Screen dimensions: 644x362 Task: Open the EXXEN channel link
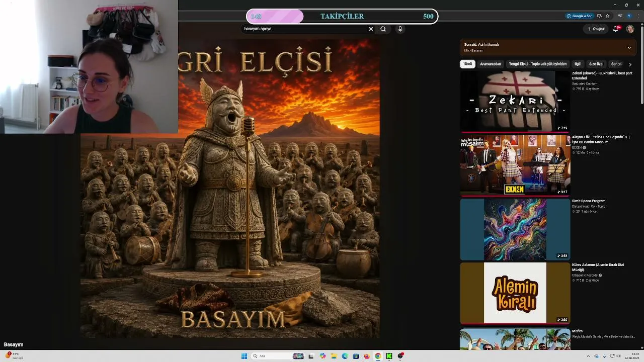coord(577,147)
